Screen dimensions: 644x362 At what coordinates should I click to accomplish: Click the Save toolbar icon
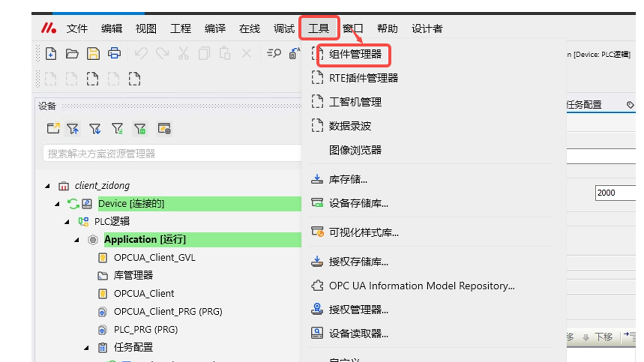pyautogui.click(x=93, y=54)
